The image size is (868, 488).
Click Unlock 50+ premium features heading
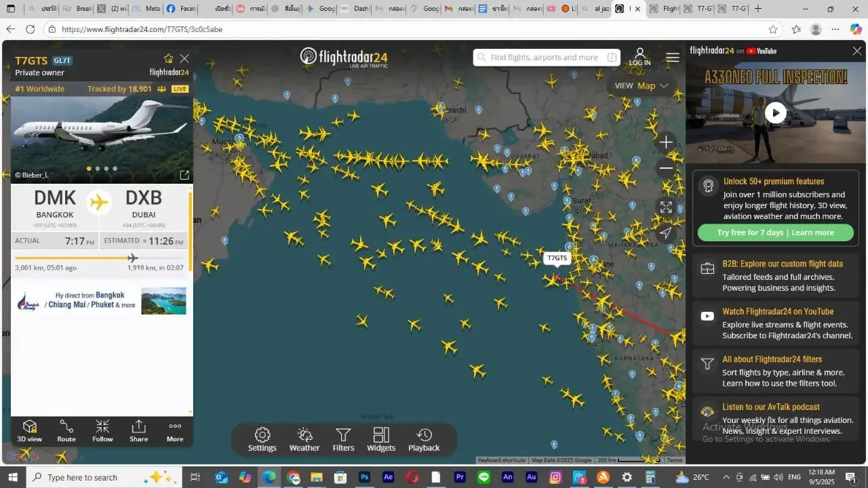[773, 181]
